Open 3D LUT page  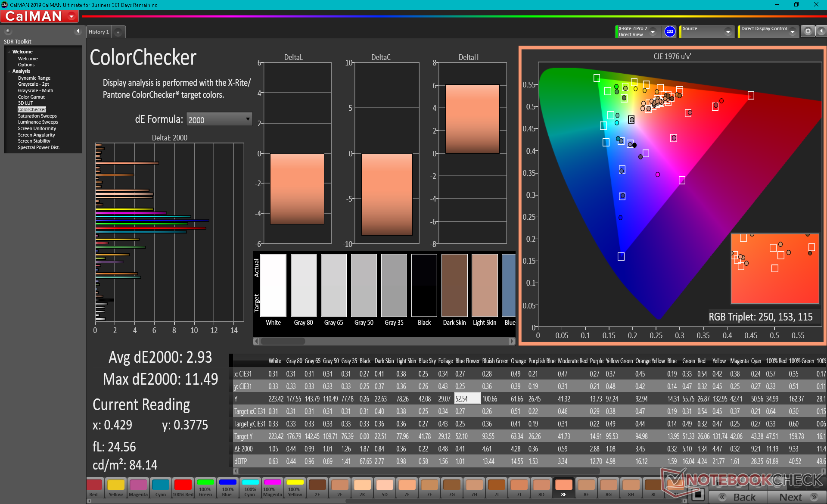(x=25, y=103)
